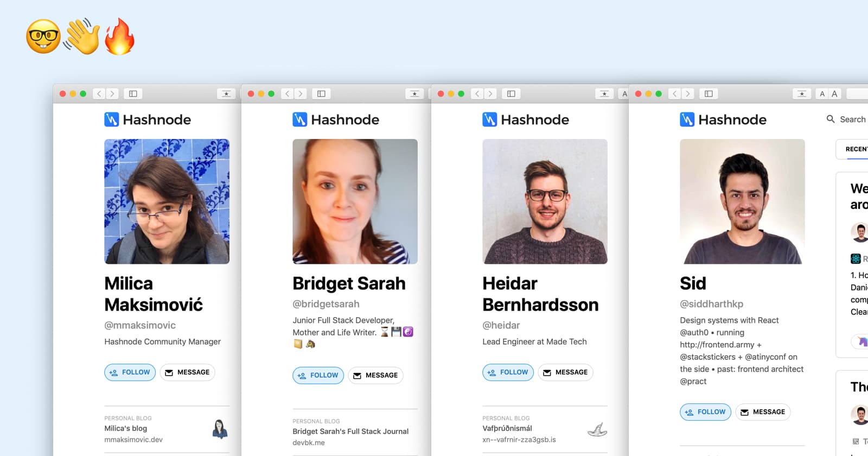Toggle sidebar in Bridget Sarah's browser window
The width and height of the screenshot is (868, 456).
click(x=321, y=94)
